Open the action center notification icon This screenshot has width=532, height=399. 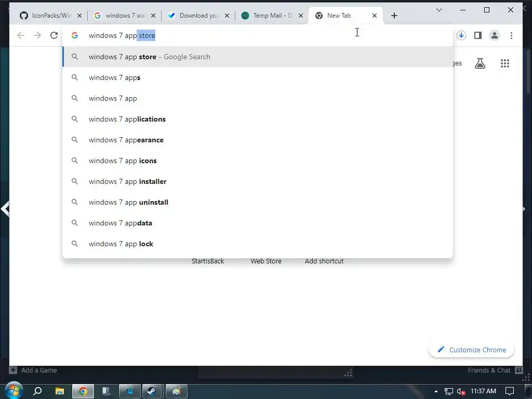[510, 391]
